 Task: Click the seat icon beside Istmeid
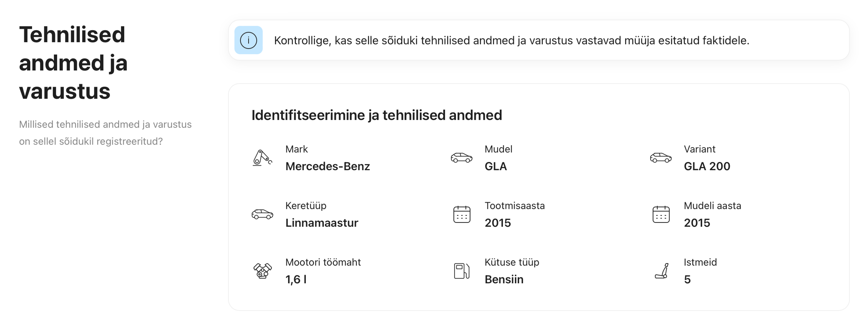[661, 270]
